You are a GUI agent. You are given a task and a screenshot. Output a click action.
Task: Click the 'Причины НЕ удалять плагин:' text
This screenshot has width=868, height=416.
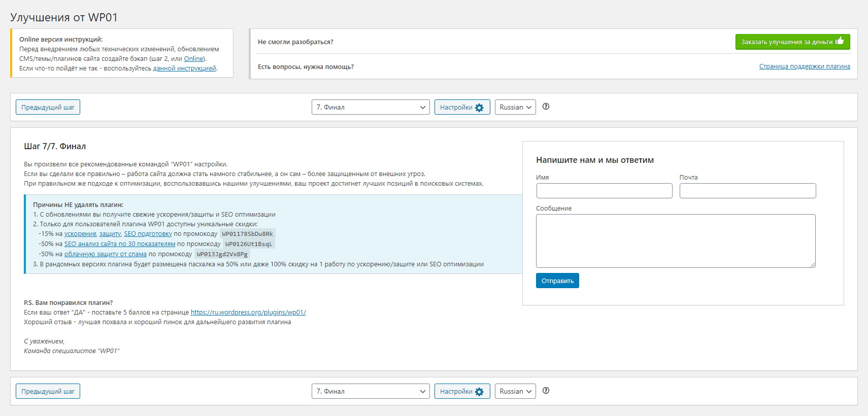(78, 205)
